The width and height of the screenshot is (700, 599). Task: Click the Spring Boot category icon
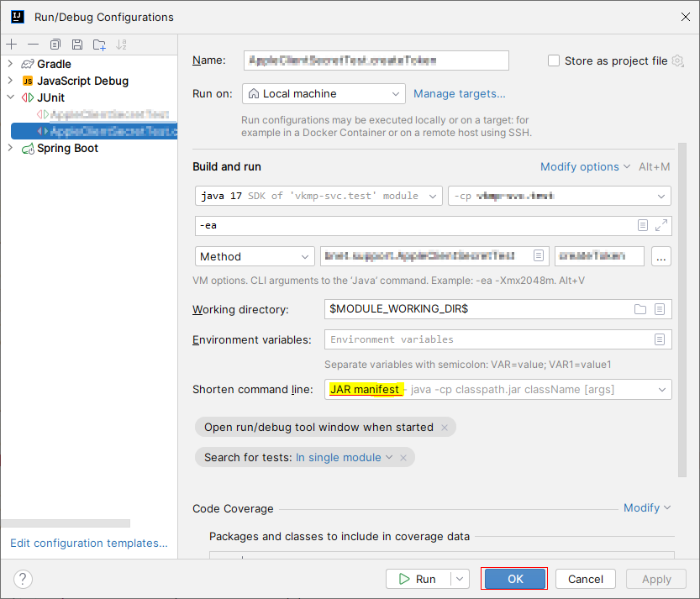click(28, 149)
